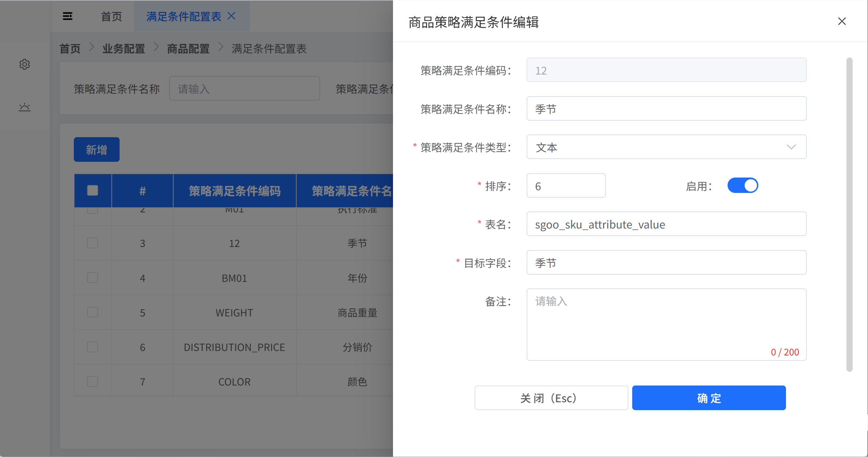Focus the 表名 input field

click(x=666, y=224)
